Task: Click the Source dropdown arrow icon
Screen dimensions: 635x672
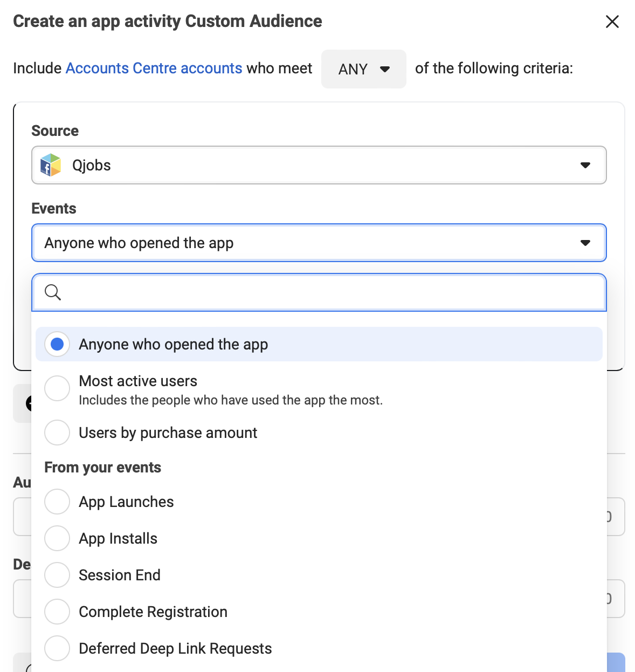Action: tap(585, 165)
